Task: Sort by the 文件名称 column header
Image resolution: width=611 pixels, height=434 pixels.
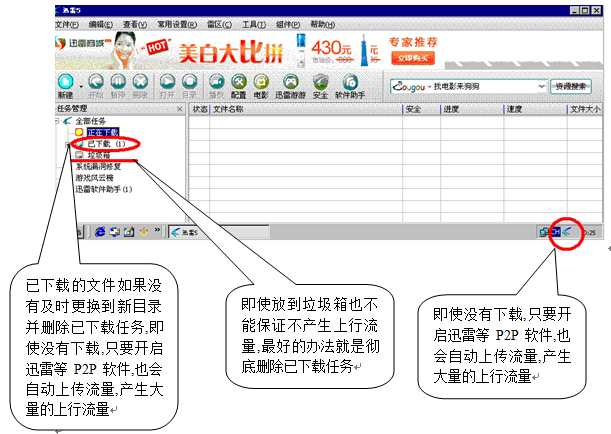Action: tap(306, 109)
